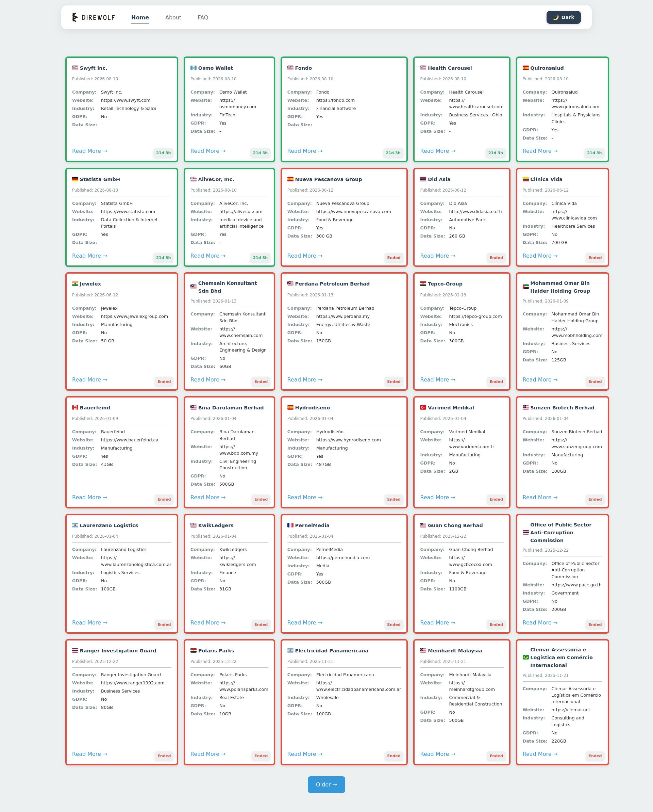
Task: Open Read More for Osmo Wallet
Action: click(x=208, y=151)
